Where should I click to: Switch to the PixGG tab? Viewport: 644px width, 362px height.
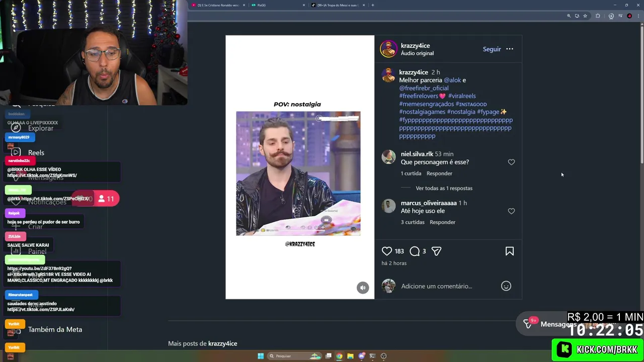click(278, 5)
